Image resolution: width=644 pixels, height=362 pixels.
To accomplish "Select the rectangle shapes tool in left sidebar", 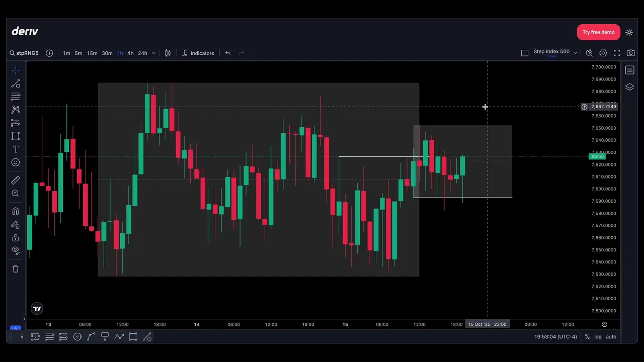I will point(16,136).
